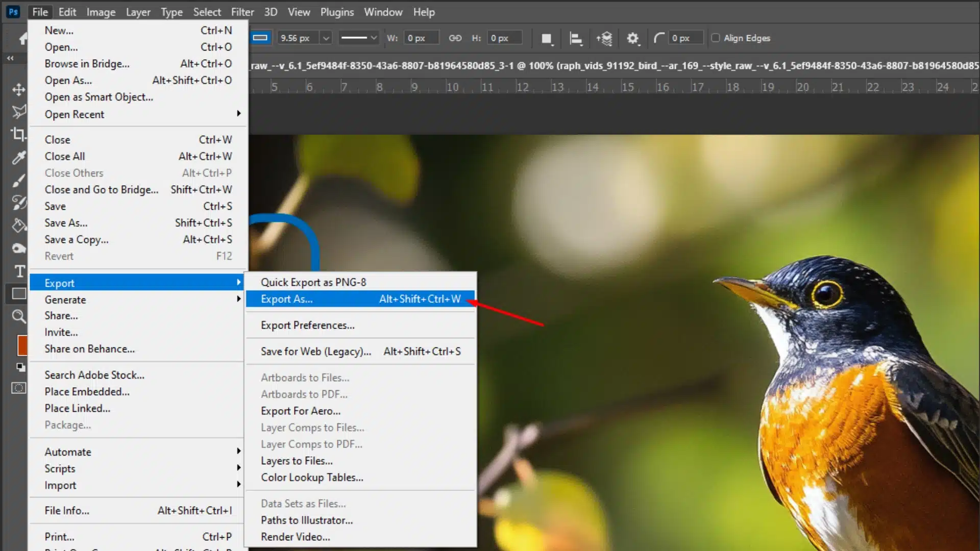
Task: Choose Export As from the Export submenu
Action: tap(360, 299)
